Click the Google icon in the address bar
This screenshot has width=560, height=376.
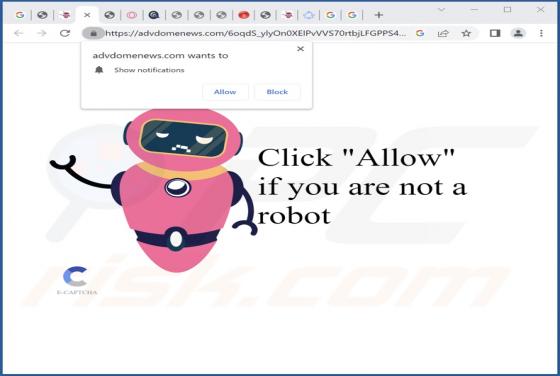pos(420,33)
